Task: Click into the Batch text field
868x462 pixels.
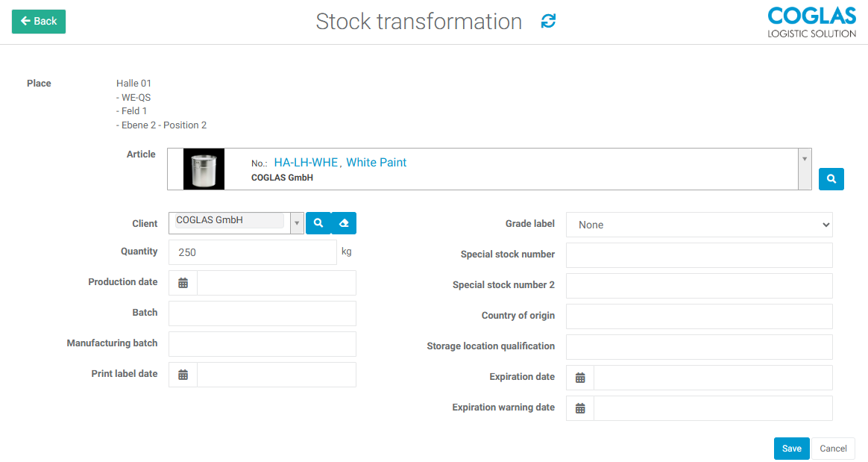Action: (262, 313)
